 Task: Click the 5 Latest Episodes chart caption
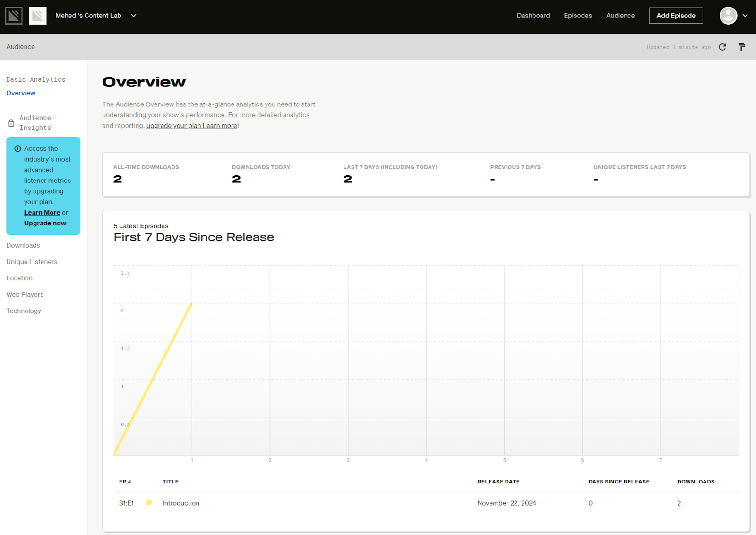tap(141, 226)
